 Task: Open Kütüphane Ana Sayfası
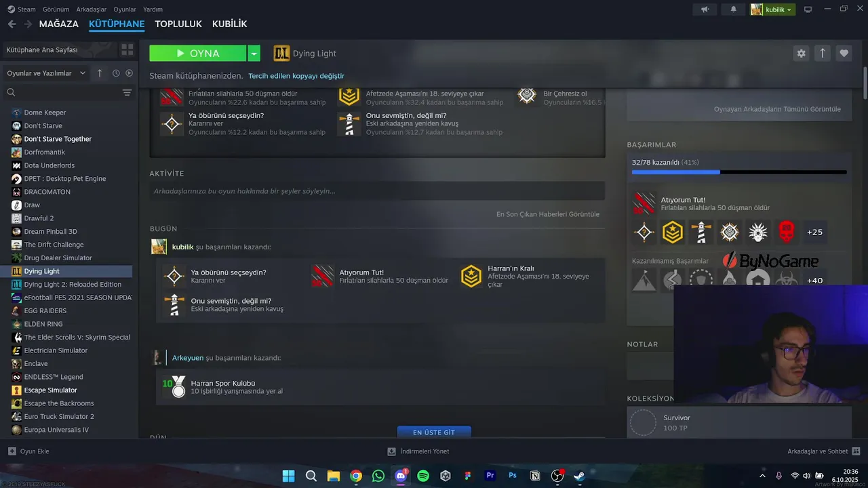point(42,49)
